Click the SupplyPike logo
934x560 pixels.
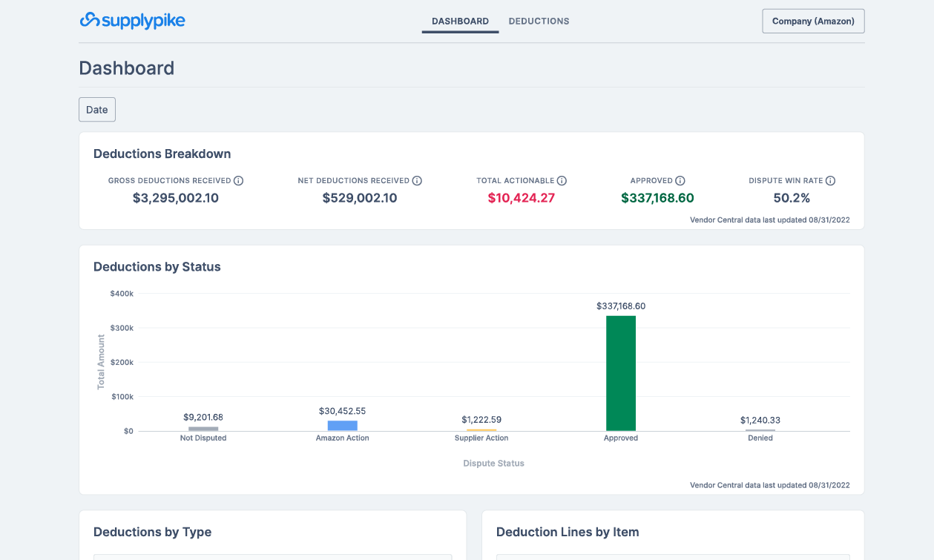tap(132, 21)
